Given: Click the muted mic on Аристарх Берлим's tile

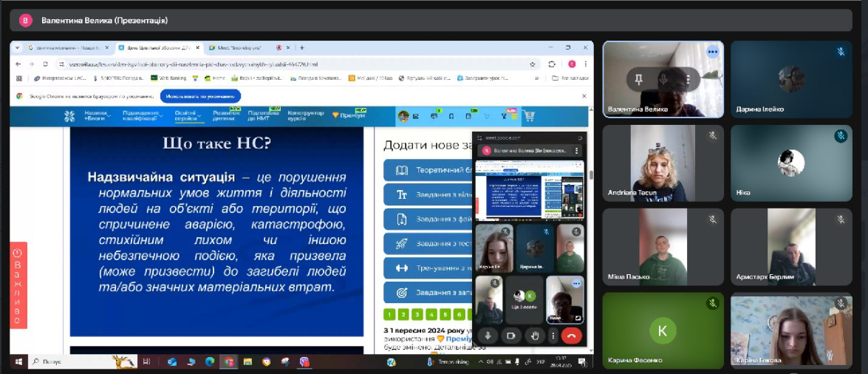Looking at the screenshot, I should tap(841, 220).
